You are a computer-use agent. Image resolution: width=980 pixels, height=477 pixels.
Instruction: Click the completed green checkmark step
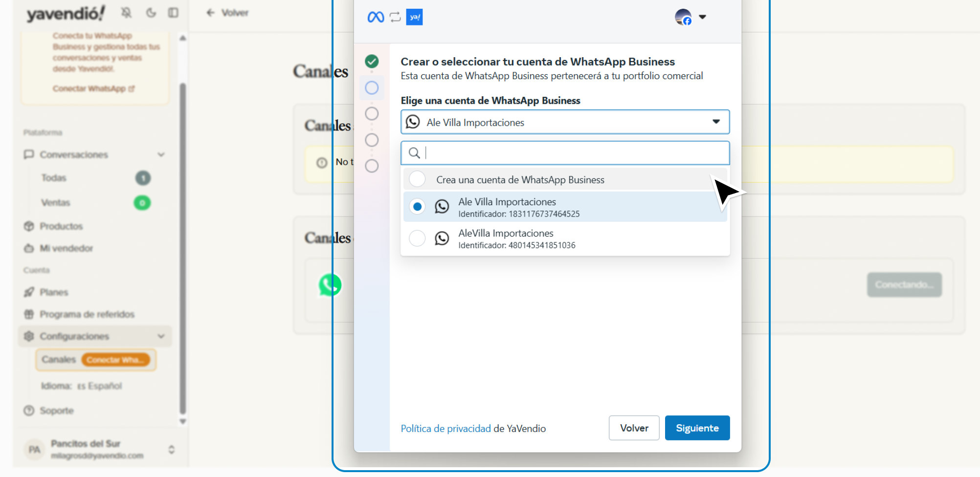[372, 62]
